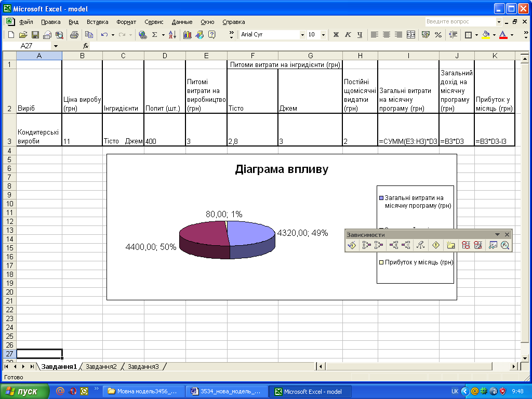Switch to the Завдання3 sheet tab

143,366
